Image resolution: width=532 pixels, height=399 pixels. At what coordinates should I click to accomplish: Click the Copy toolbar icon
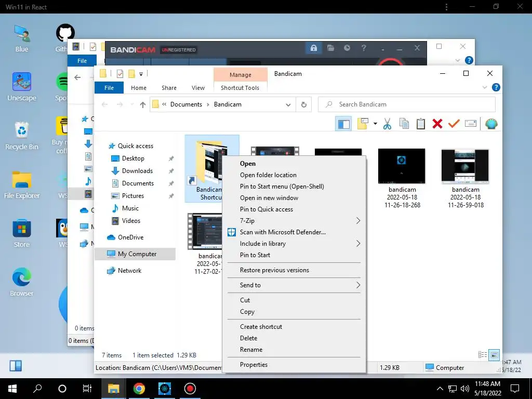(404, 124)
